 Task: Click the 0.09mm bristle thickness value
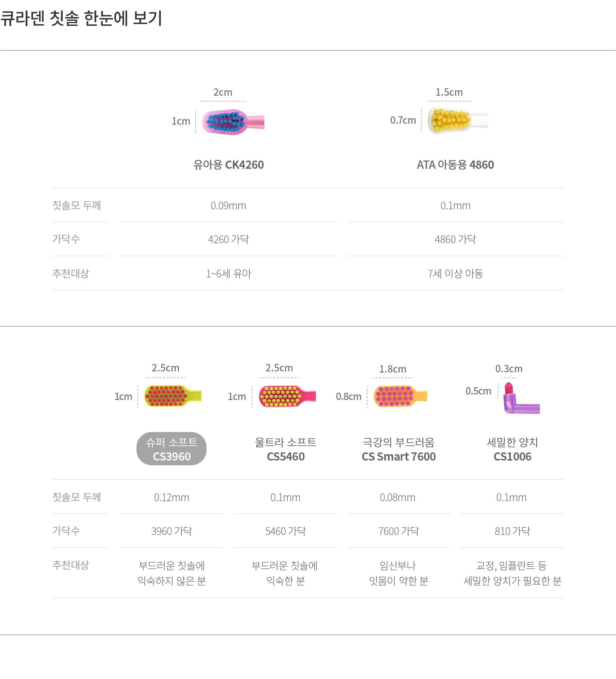click(229, 205)
